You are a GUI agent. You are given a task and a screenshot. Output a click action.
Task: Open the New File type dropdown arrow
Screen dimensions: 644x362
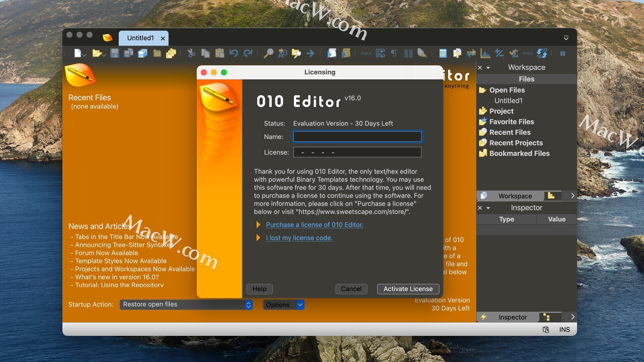pos(85,55)
